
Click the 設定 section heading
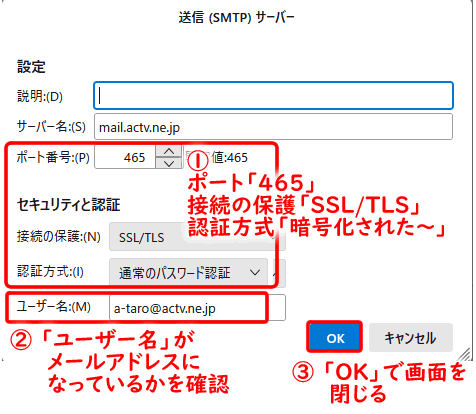click(31, 67)
